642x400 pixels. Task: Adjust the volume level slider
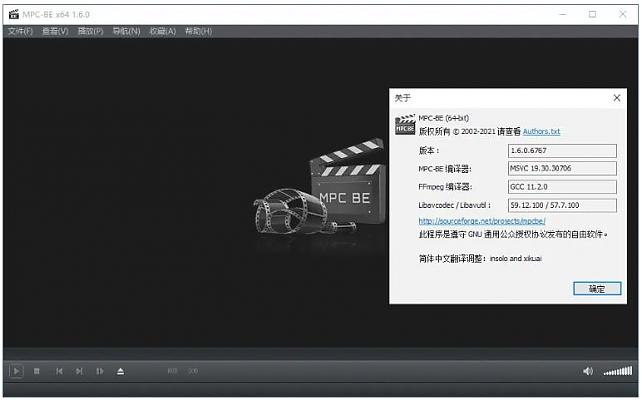click(x=617, y=371)
